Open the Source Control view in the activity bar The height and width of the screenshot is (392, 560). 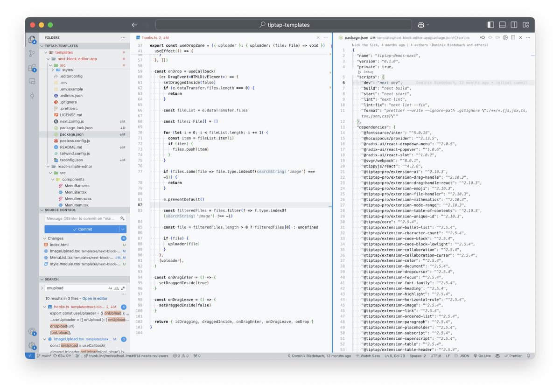coord(32,54)
